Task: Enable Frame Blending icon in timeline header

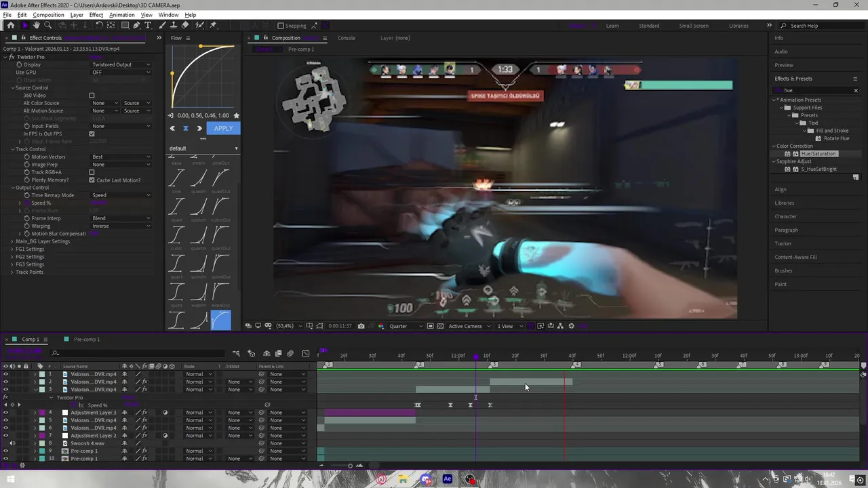Action: [x=278, y=353]
